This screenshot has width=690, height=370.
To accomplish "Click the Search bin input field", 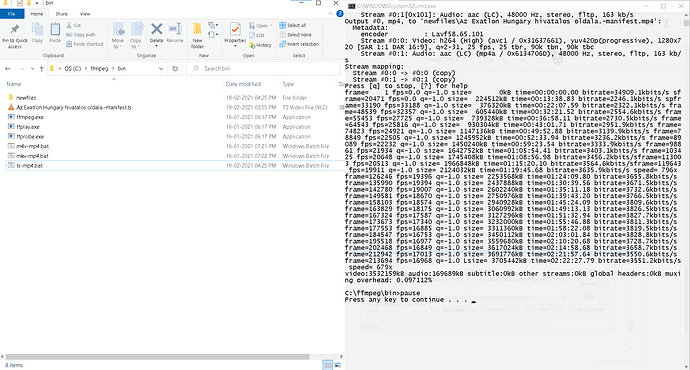I will (264, 69).
